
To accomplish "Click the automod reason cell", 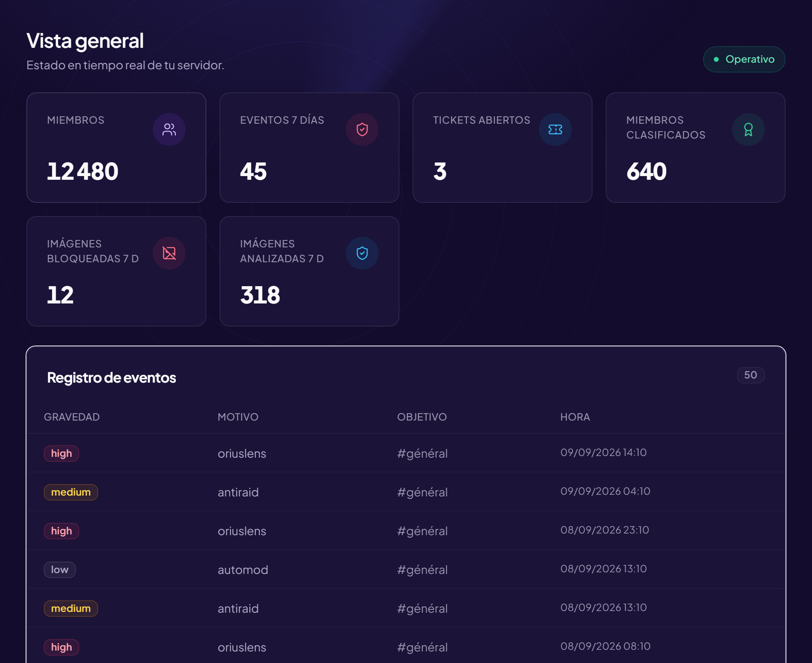I will pos(243,570).
